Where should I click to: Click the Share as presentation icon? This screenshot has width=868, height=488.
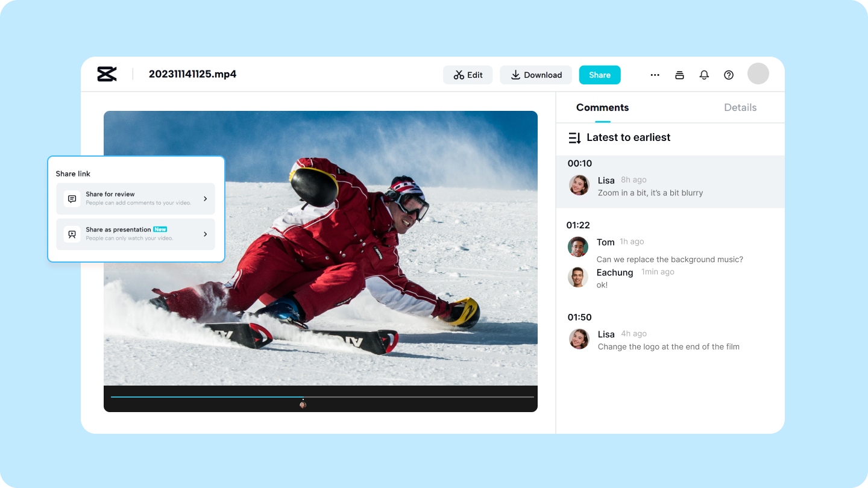(72, 234)
